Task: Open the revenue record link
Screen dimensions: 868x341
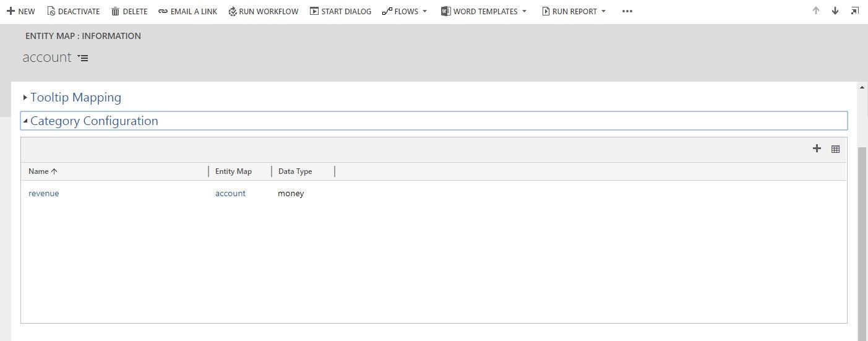Action: [x=44, y=194]
